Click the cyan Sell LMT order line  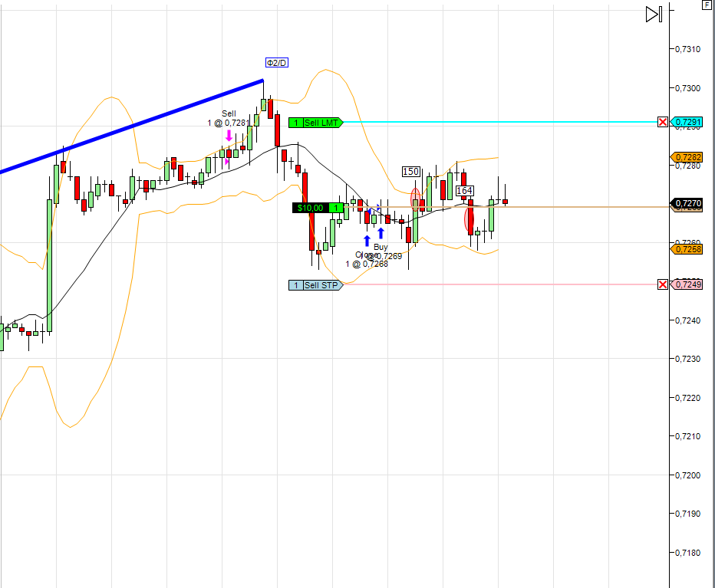[500, 122]
